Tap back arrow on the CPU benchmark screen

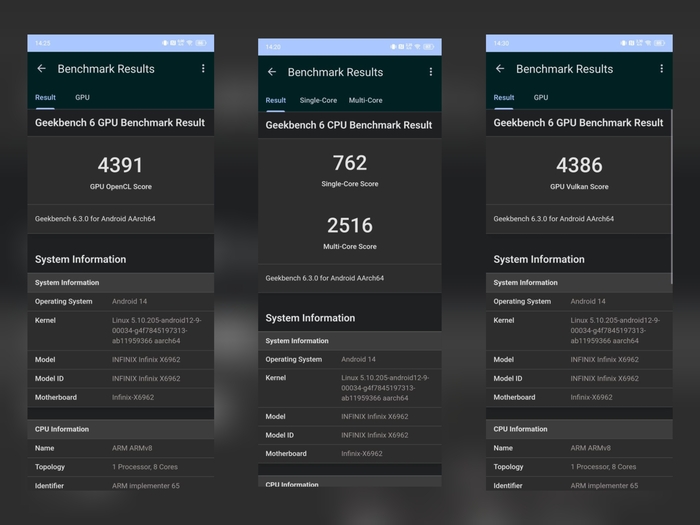click(x=271, y=72)
